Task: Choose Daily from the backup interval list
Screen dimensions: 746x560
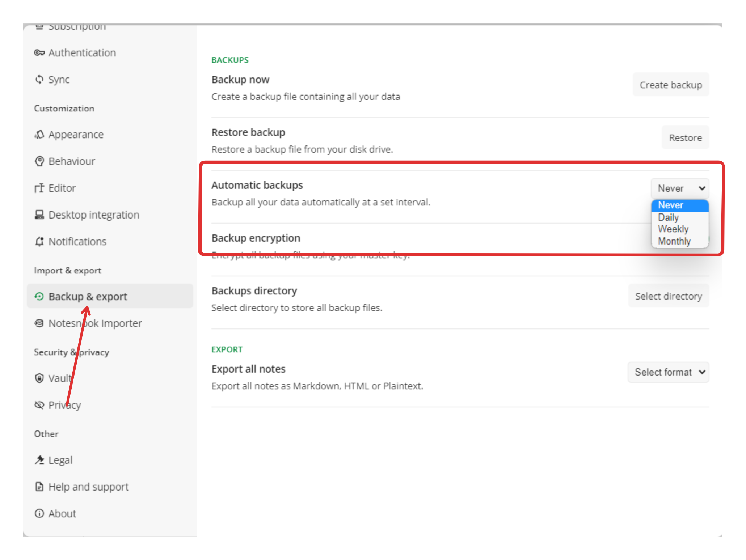Action: [x=668, y=217]
